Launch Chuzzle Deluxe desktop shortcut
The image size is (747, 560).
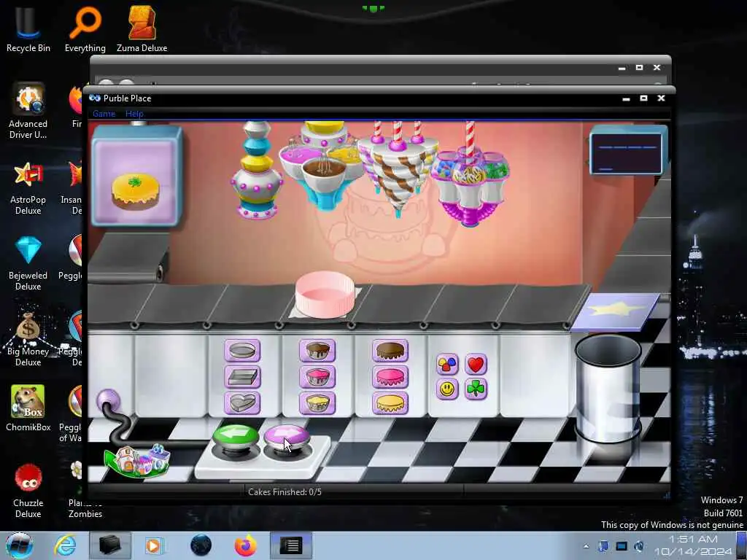28,491
